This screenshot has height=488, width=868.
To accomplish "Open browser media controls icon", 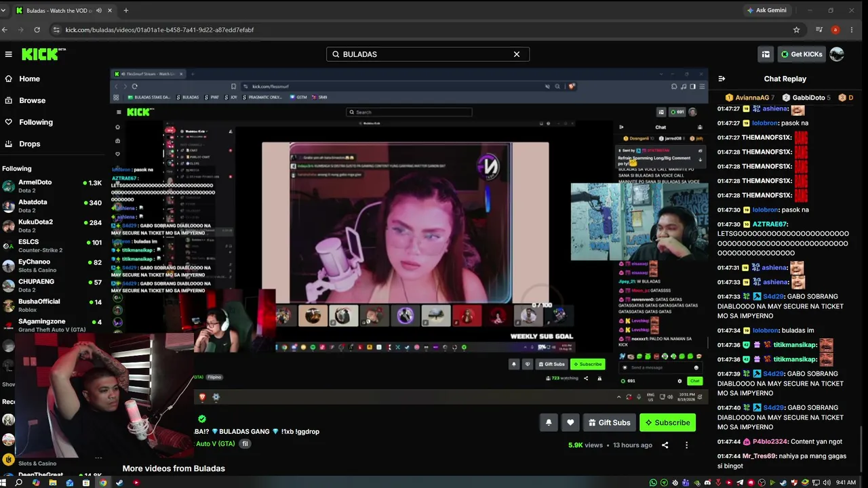I will (819, 30).
